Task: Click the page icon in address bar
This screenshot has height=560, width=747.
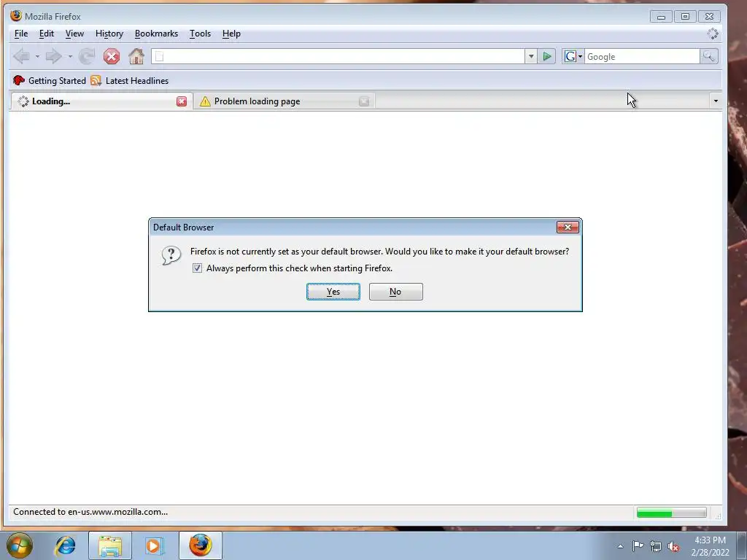Action: click(160, 57)
